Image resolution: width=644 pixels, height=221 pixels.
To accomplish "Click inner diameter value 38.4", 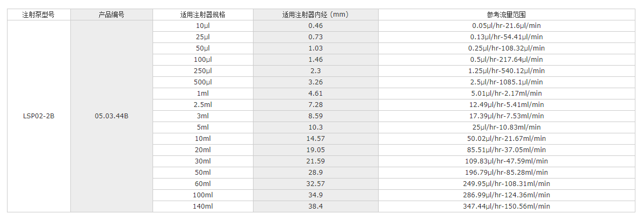I will pos(315,206).
